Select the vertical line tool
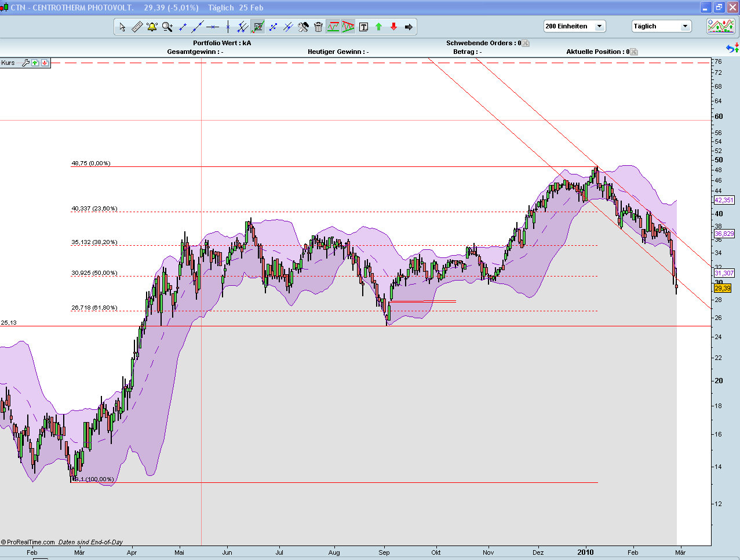 tap(228, 27)
